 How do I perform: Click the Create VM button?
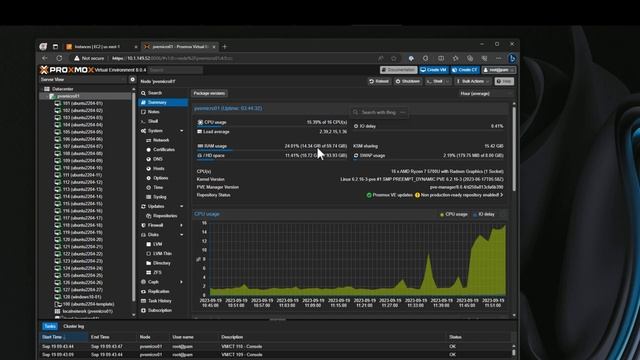(434, 70)
